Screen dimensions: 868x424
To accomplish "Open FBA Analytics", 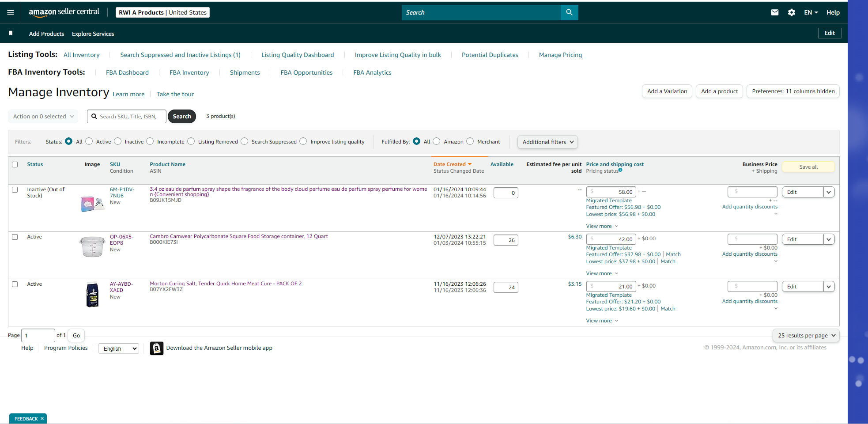I will (372, 72).
